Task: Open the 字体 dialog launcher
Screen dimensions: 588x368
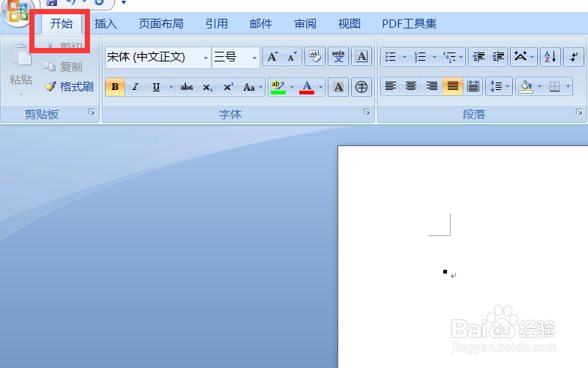Action: click(x=367, y=112)
